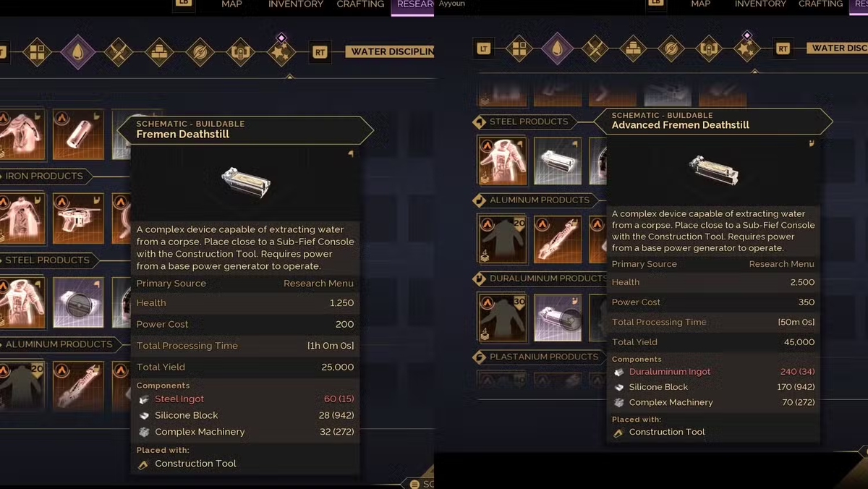Click the 1h 0m 0s processing time

pyautogui.click(x=331, y=346)
